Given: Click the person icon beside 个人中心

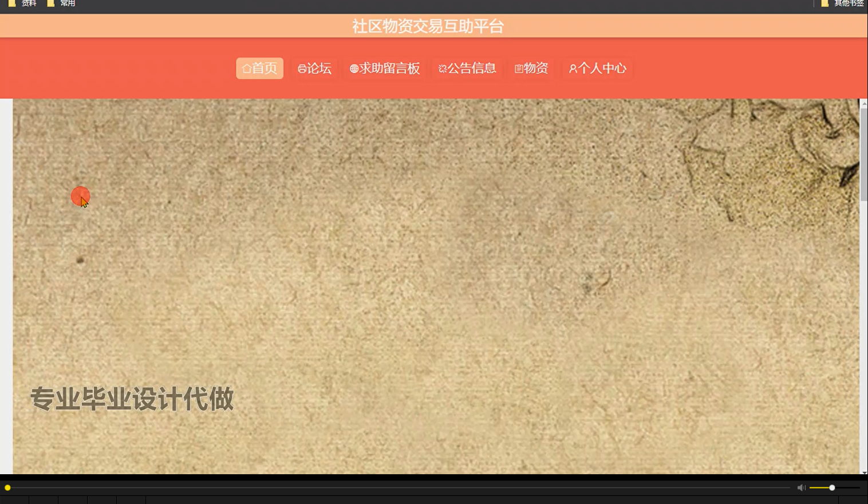Looking at the screenshot, I should (x=572, y=69).
